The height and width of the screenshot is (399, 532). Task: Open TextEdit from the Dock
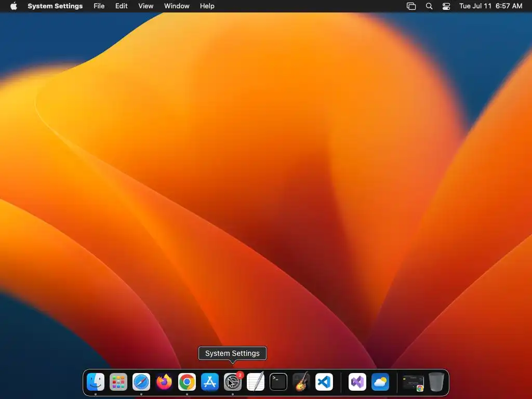256,382
